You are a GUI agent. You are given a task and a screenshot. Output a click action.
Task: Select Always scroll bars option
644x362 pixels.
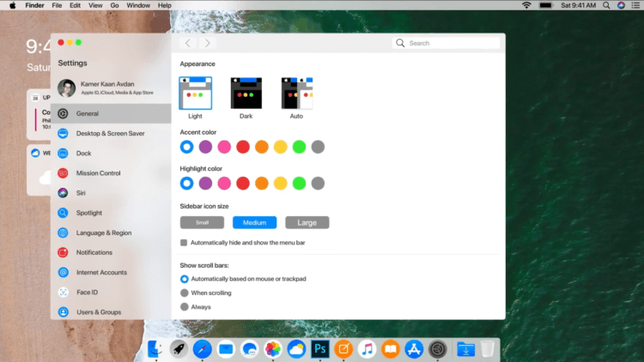184,307
